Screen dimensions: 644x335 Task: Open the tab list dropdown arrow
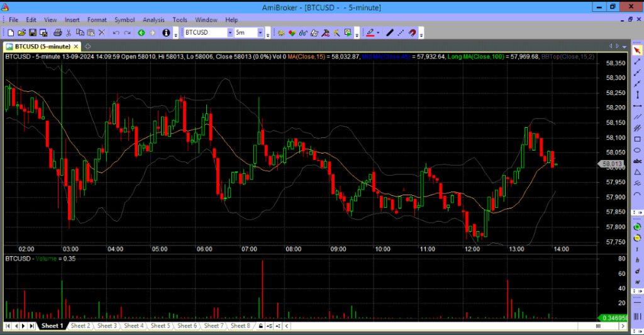(x=625, y=47)
